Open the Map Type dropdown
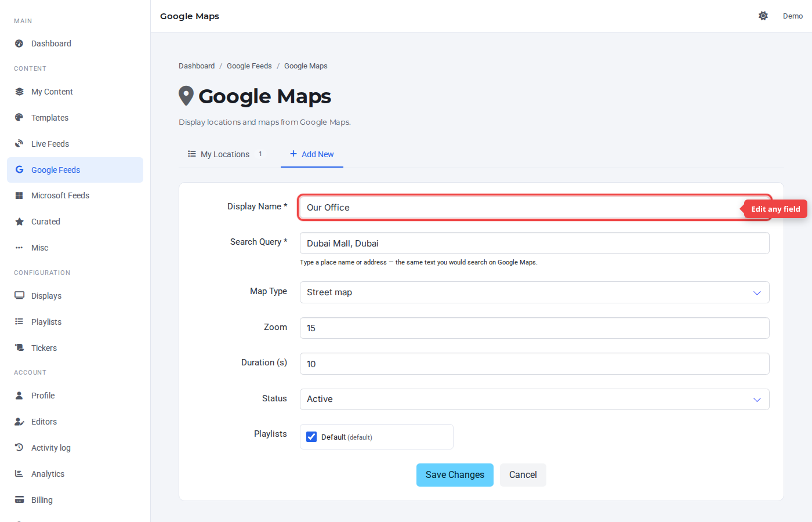 pos(534,292)
